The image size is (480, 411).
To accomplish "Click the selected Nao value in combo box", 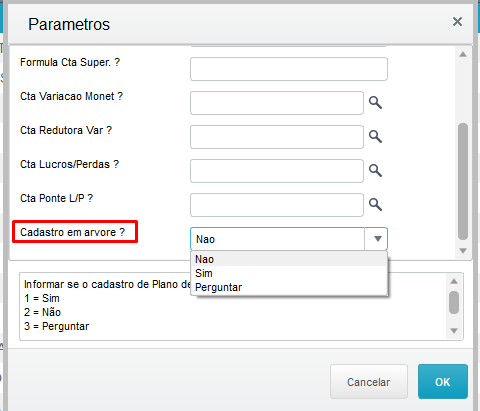I will 205,239.
